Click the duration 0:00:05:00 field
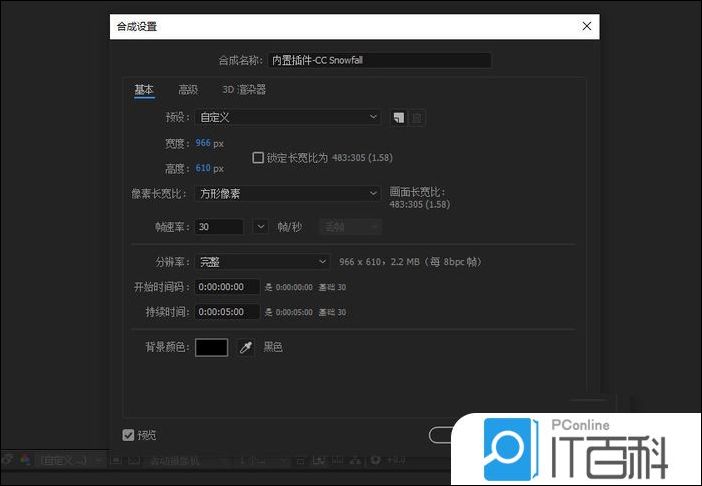 (x=227, y=312)
